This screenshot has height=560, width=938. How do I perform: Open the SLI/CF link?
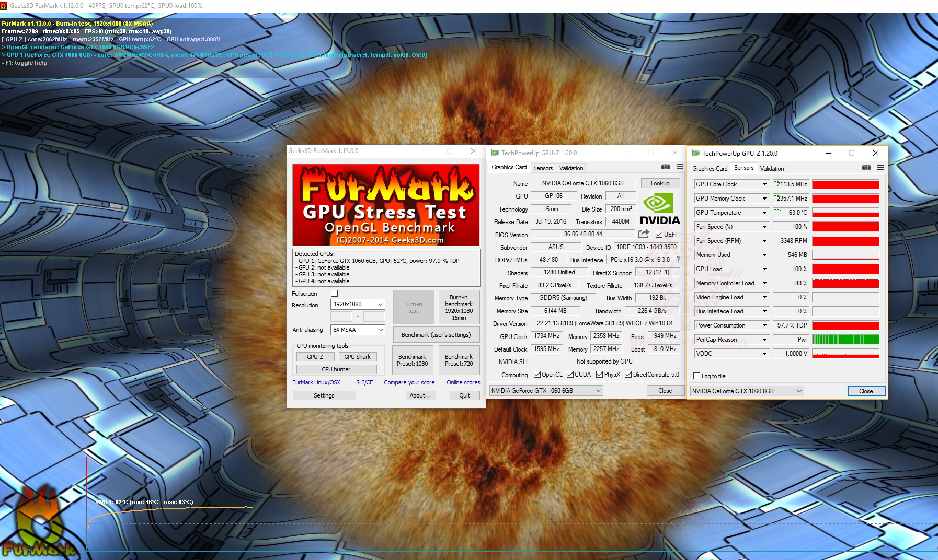pyautogui.click(x=364, y=382)
